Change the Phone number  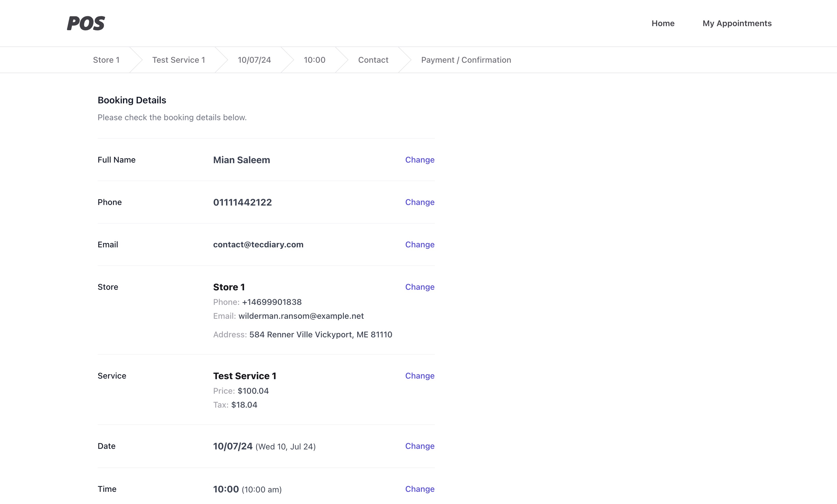(420, 202)
